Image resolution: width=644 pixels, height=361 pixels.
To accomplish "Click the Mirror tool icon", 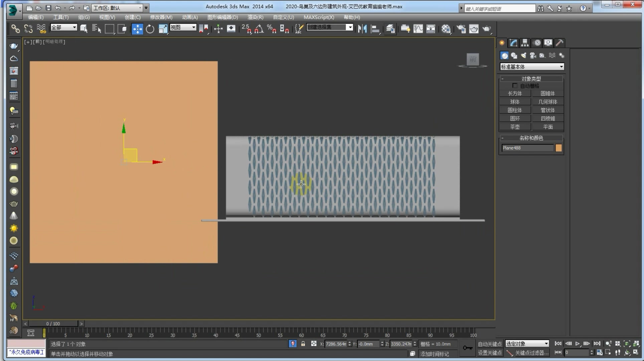I will click(x=362, y=29).
